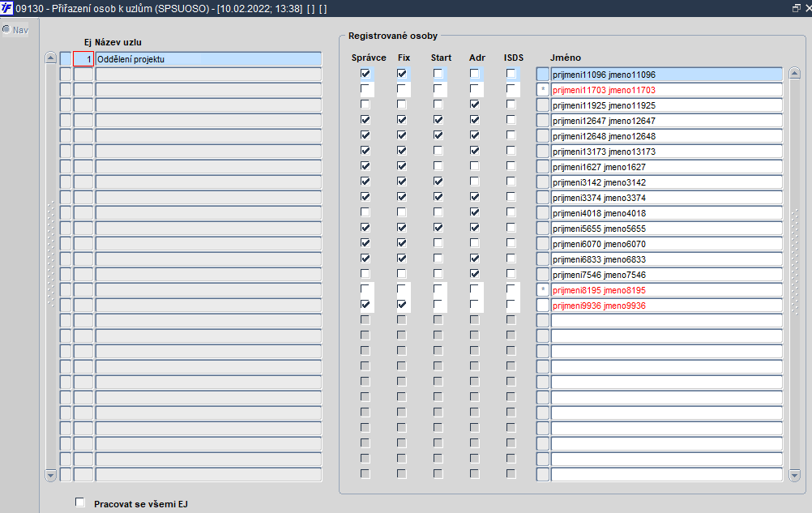This screenshot has height=513, width=812.
Task: Check ISDS for prijmeni12647 jmeno12647
Action: [511, 120]
